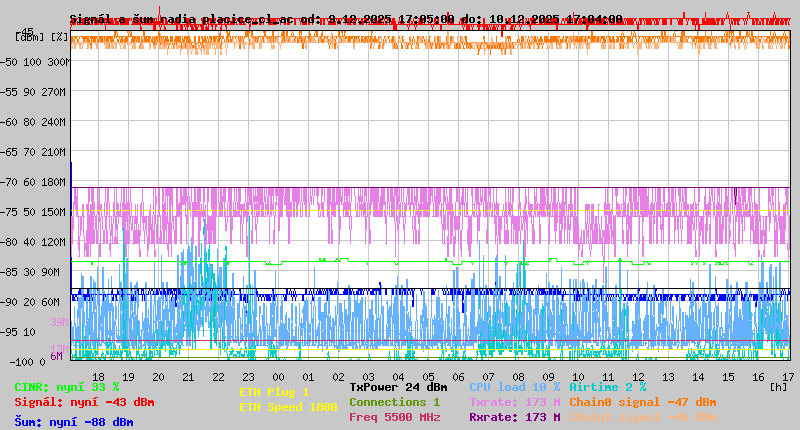
Task: Click the '-80 40 120M' Y-axis label
Action: click(33, 242)
